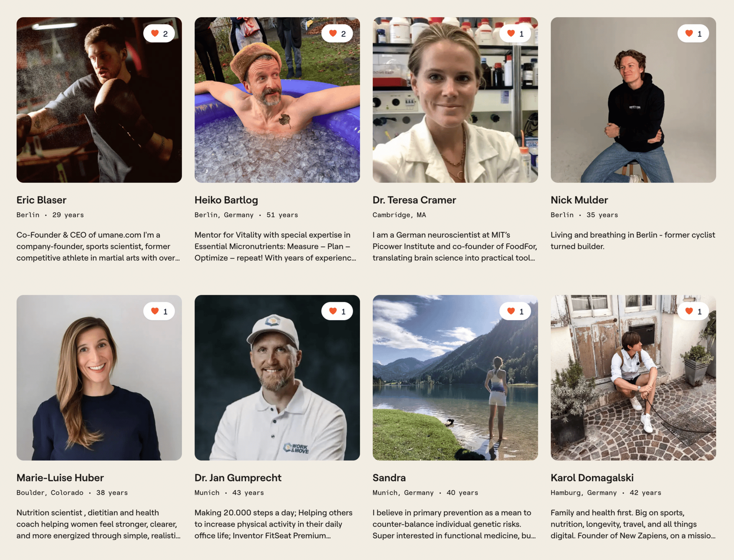734x560 pixels.
Task: Click heart icon on Dr. Teresa Cramer's card
Action: point(515,34)
